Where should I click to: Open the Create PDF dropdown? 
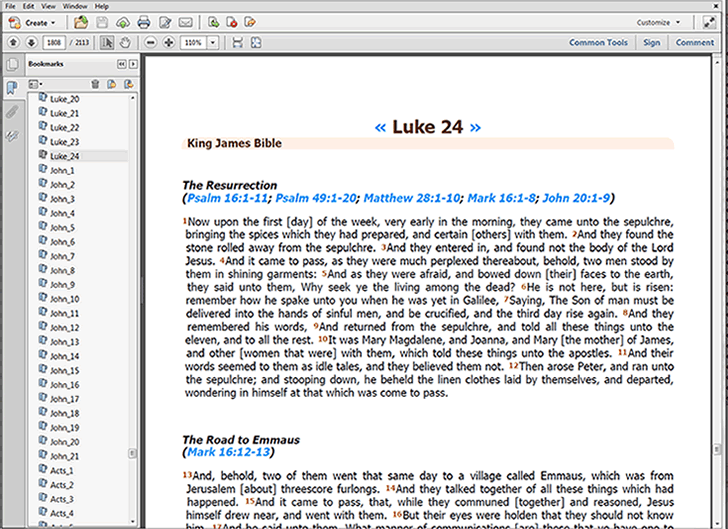pyautogui.click(x=32, y=22)
